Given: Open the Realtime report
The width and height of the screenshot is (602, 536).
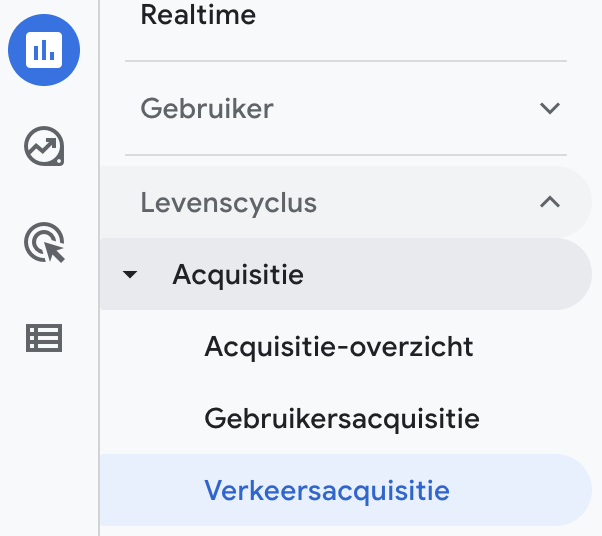Looking at the screenshot, I should (198, 15).
